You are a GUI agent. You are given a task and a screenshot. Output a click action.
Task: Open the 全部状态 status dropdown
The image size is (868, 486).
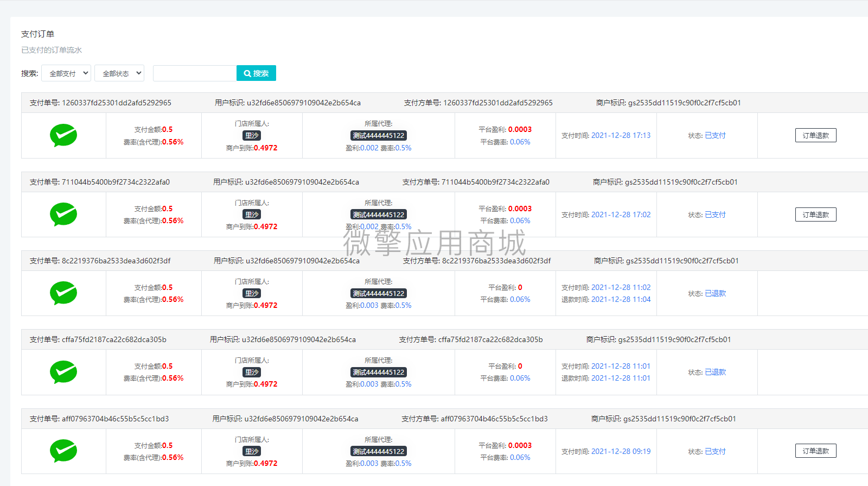click(119, 73)
